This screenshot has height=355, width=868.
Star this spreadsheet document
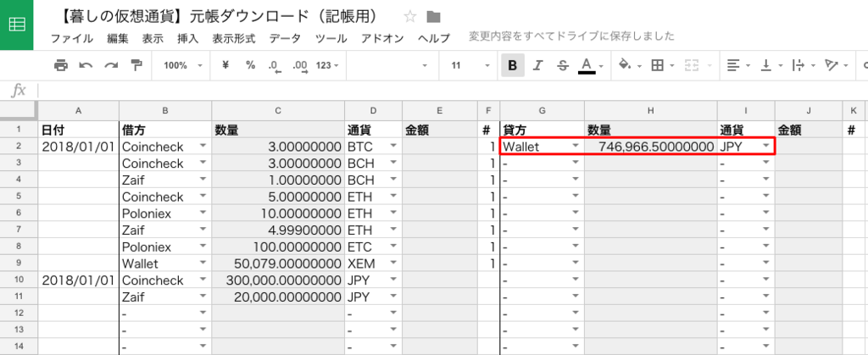tap(409, 17)
